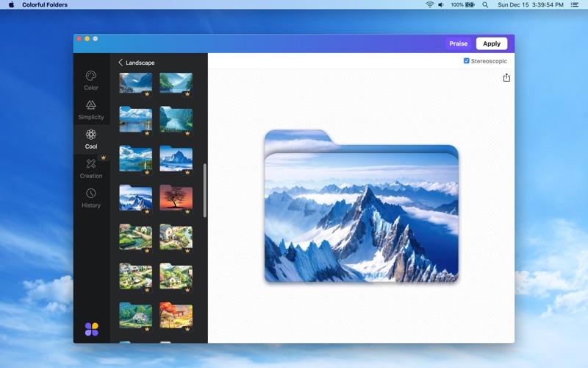
Task: Open the Creation section
Action: click(91, 169)
